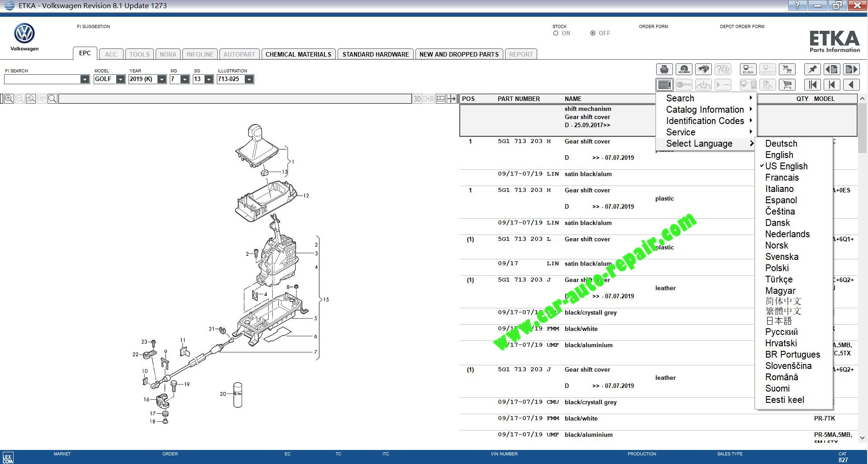Open the ELSA link icon

click(x=748, y=69)
